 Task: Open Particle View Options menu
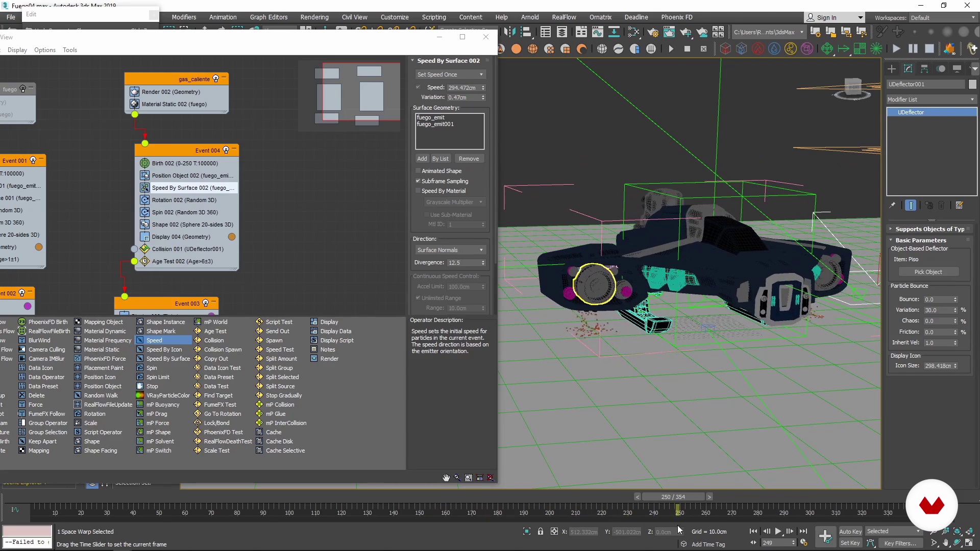click(x=45, y=50)
